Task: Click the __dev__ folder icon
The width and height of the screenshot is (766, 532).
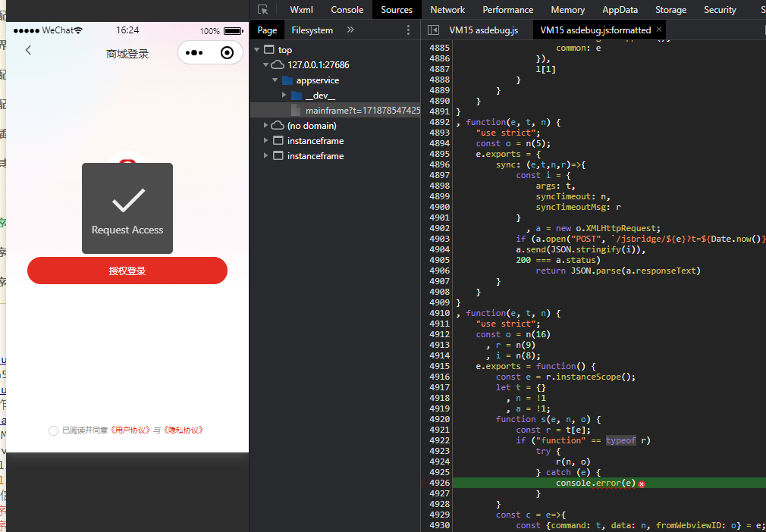Action: tap(297, 95)
